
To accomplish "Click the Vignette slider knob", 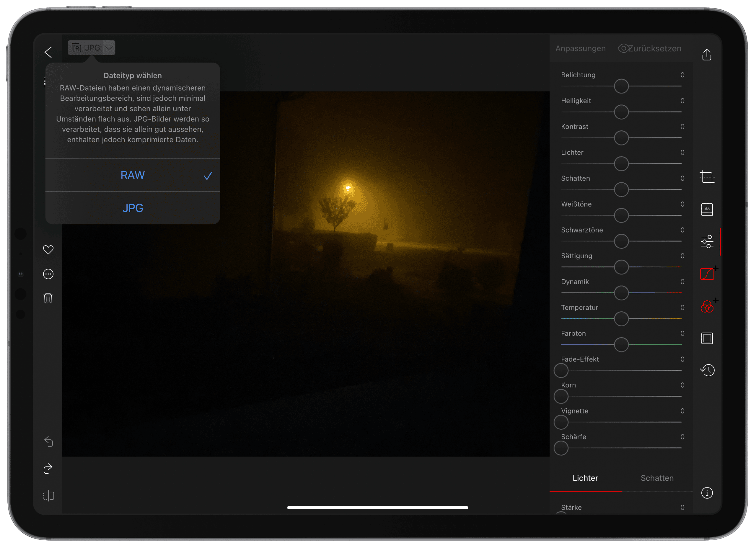I will point(561,422).
